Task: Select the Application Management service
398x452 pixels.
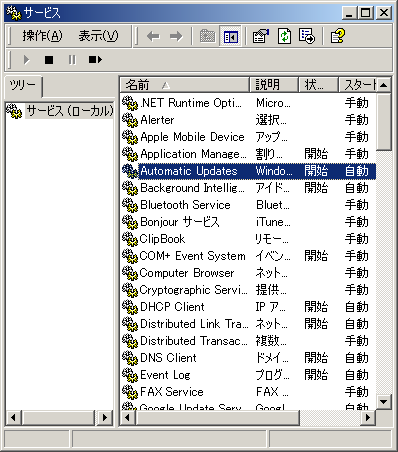Action: click(248, 154)
